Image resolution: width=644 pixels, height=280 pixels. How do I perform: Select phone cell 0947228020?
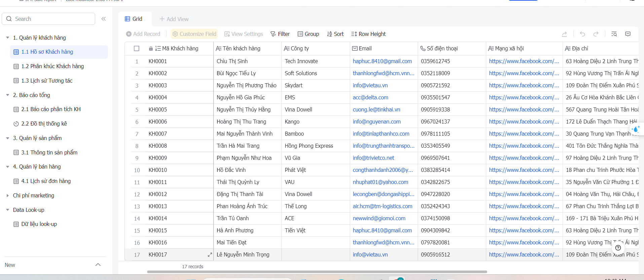[x=452, y=194]
